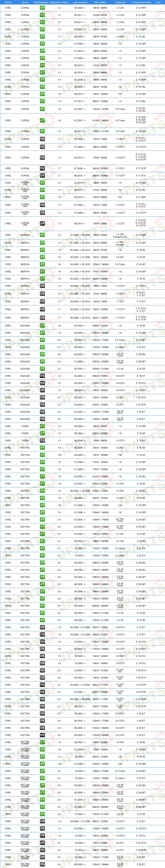Image resolution: width=165 pixels, height=868 pixels.
Task: Select the '1.4 16V Twinport LPG' body cell
Action: click(x=120, y=236)
